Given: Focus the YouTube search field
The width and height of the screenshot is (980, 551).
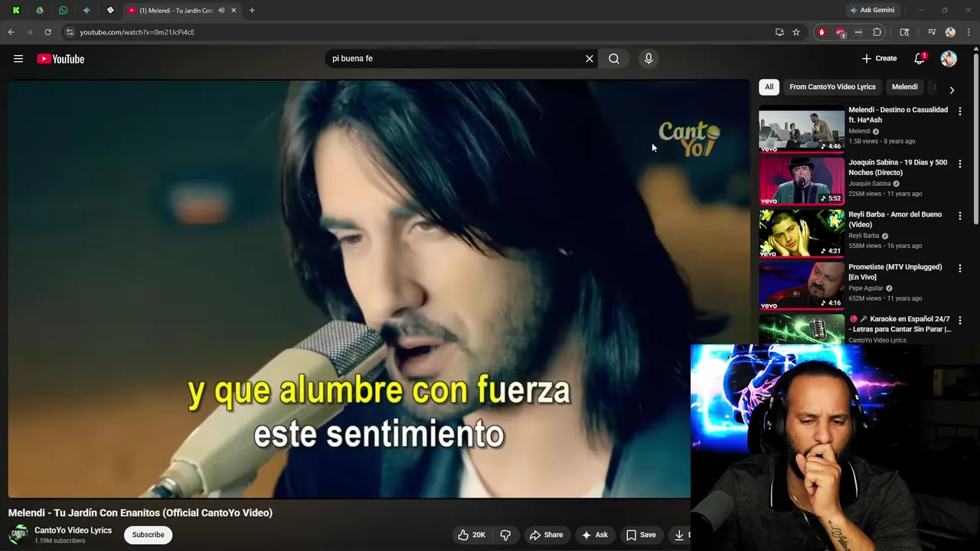Looking at the screenshot, I should point(456,59).
